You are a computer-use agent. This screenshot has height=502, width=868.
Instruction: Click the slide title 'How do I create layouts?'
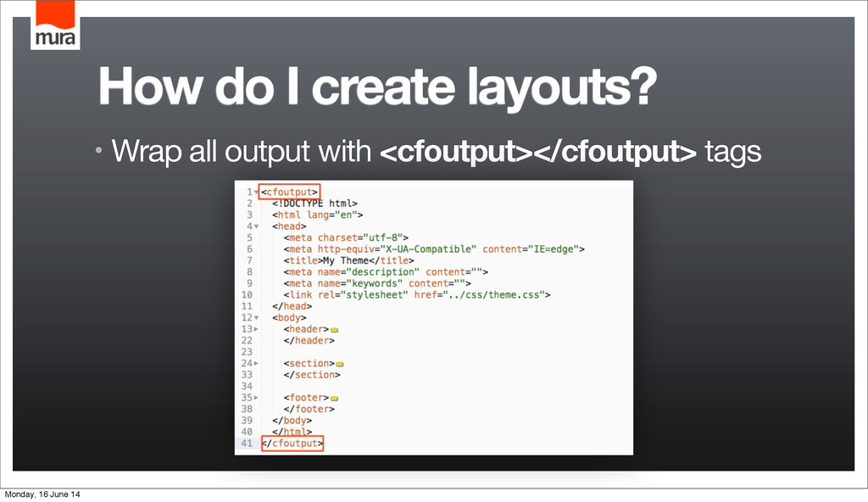pos(377,87)
